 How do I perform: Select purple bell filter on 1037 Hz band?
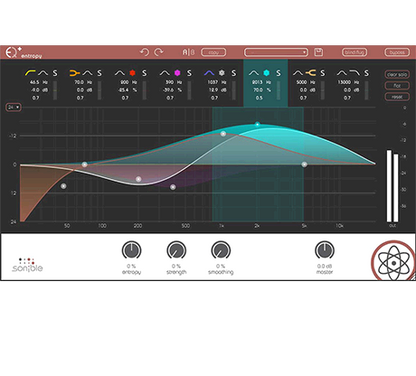point(209,73)
